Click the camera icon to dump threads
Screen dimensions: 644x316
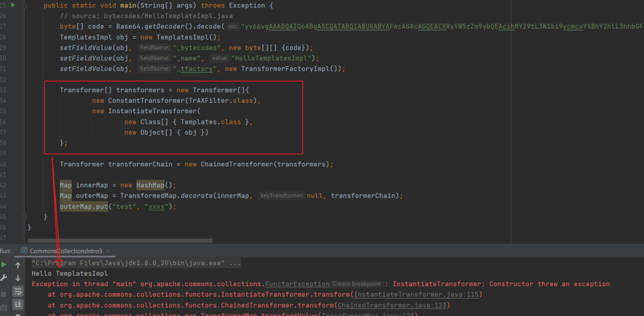(4, 307)
